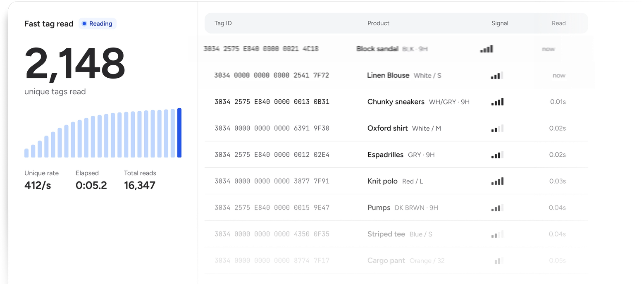Click signal bars icon for Chunky sneakers
The image size is (644, 284).
[x=497, y=102]
